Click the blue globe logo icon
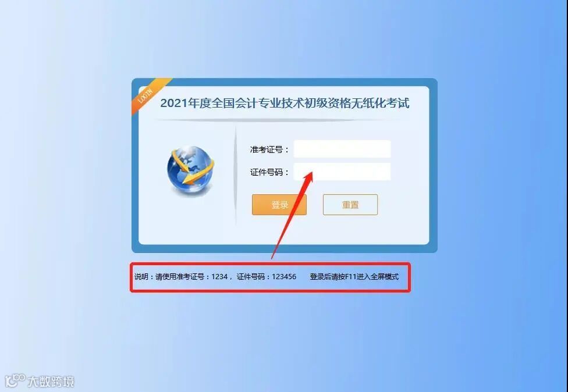568x392 pixels. (190, 169)
